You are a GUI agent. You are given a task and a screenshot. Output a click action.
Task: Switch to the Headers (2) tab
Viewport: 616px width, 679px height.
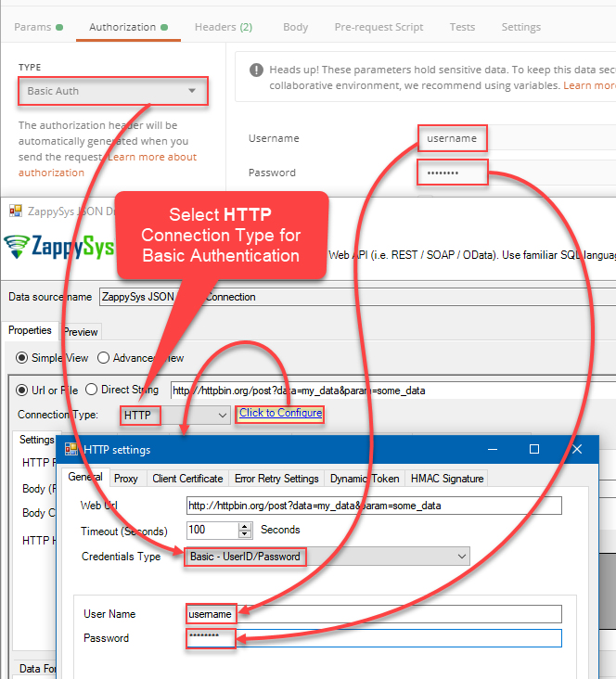pyautogui.click(x=223, y=27)
